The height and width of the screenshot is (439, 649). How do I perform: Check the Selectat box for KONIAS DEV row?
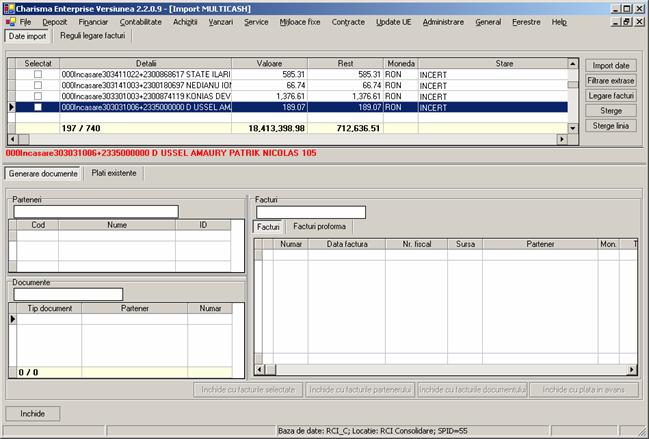tap(38, 96)
